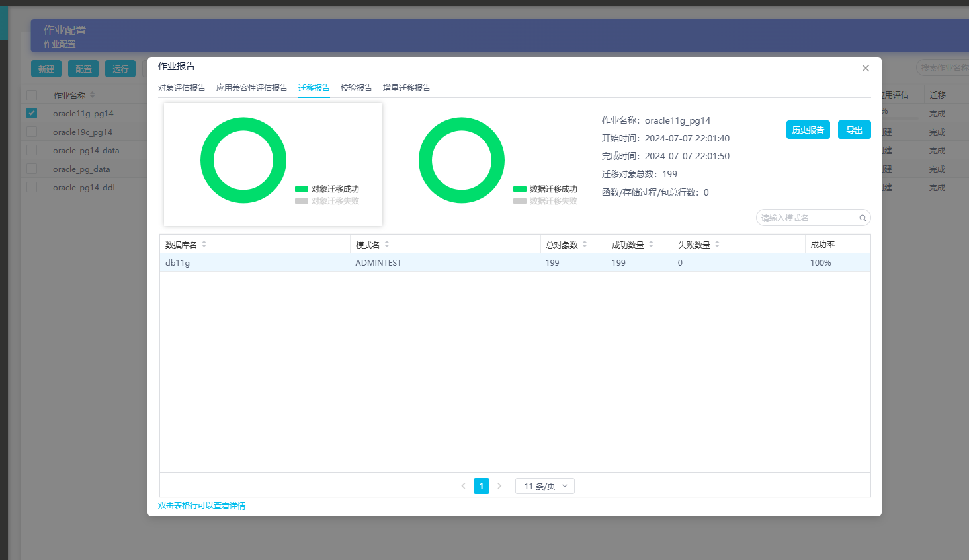Toggle select-all checkbox in job list header
The image size is (969, 560).
(32, 95)
